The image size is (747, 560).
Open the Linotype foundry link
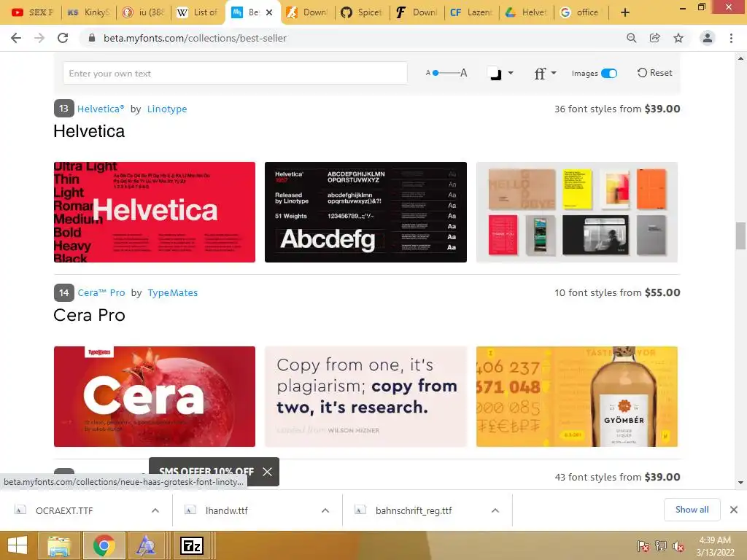click(x=167, y=109)
